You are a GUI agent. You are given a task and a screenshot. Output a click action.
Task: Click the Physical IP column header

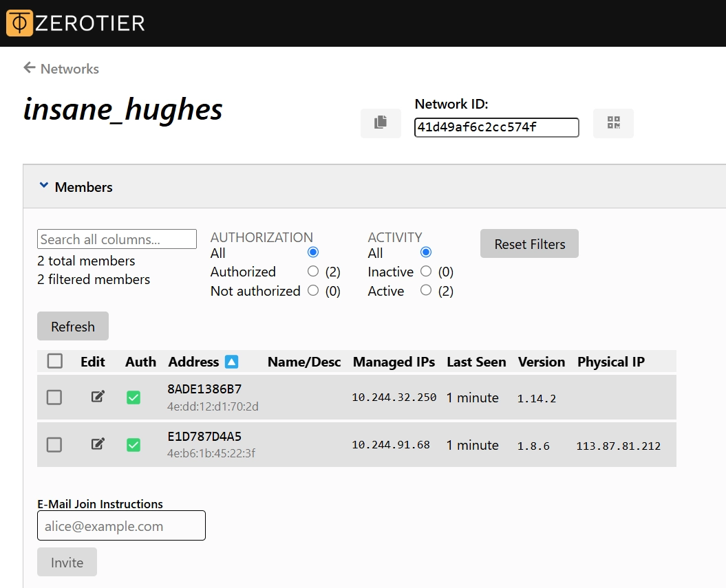coord(610,362)
